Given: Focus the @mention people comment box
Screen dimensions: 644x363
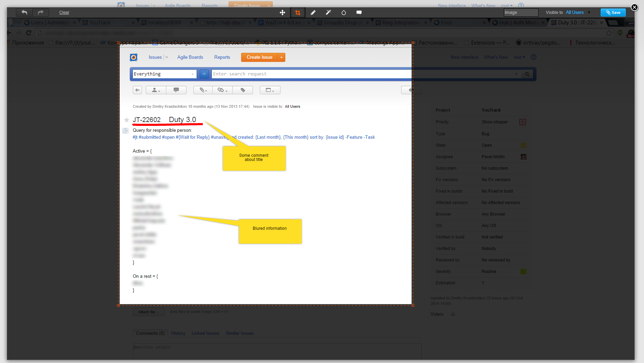Looking at the screenshot, I should tap(277, 351).
